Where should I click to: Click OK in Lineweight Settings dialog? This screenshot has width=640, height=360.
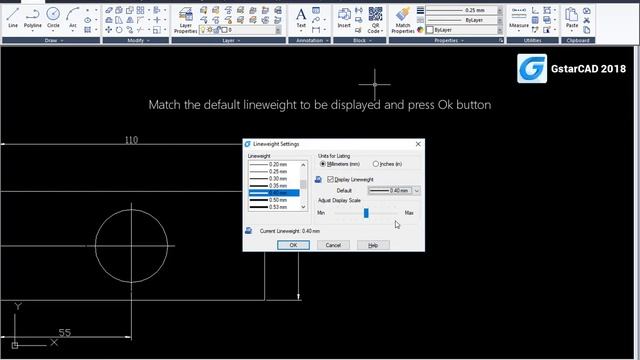[293, 245]
